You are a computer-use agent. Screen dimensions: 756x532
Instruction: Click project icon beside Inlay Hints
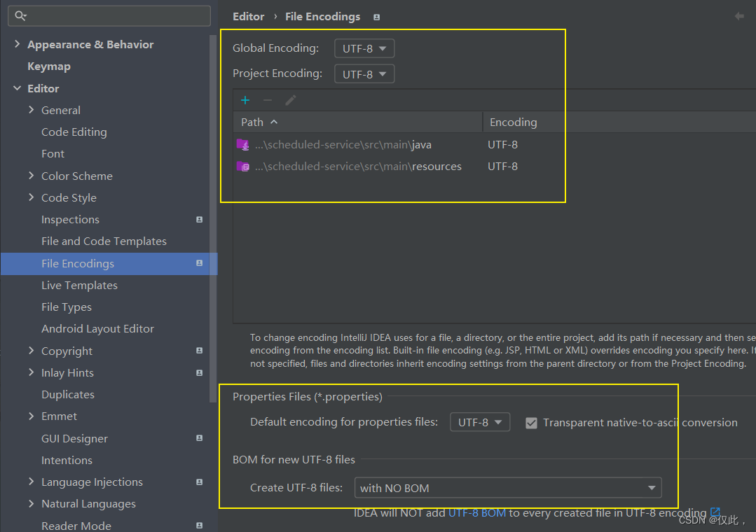tap(199, 373)
